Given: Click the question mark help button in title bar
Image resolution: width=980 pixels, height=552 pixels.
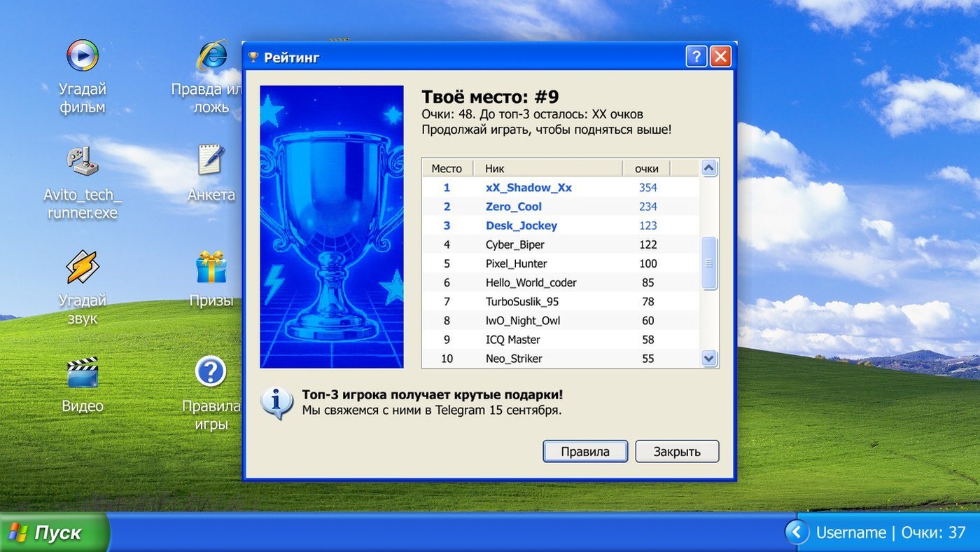Looking at the screenshot, I should 696,57.
